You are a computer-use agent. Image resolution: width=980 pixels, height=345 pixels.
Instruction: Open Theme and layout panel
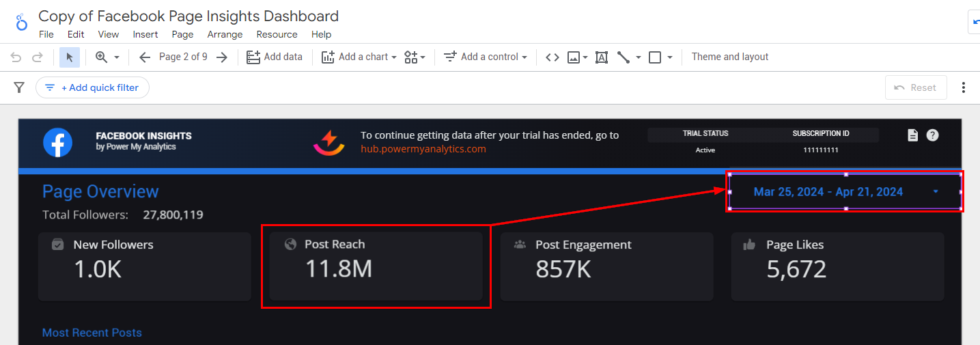tap(729, 57)
